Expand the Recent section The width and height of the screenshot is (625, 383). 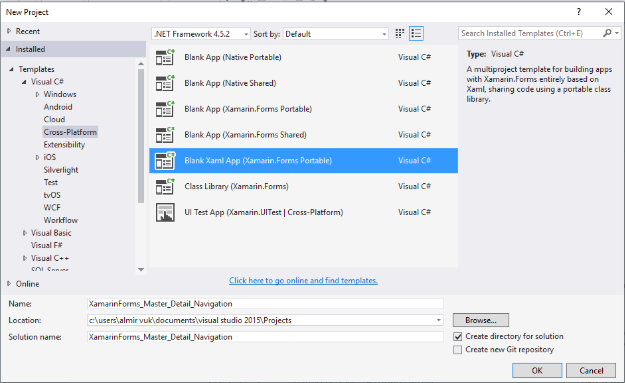[x=9, y=31]
